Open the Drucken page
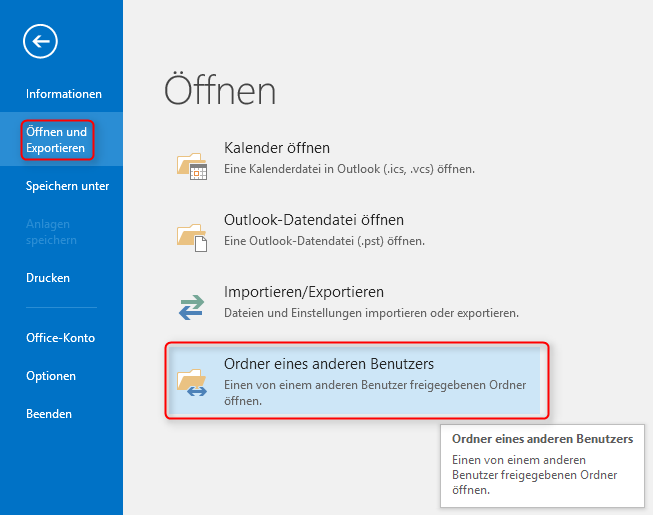The height and width of the screenshot is (515, 653). [48, 278]
